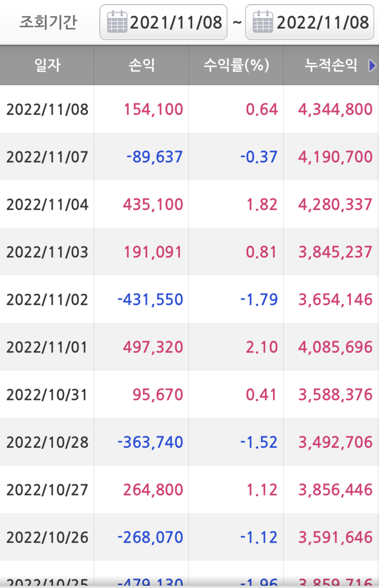Screen dimensions: 379x588
Task: Select the 일자 column header
Action: 47,65
